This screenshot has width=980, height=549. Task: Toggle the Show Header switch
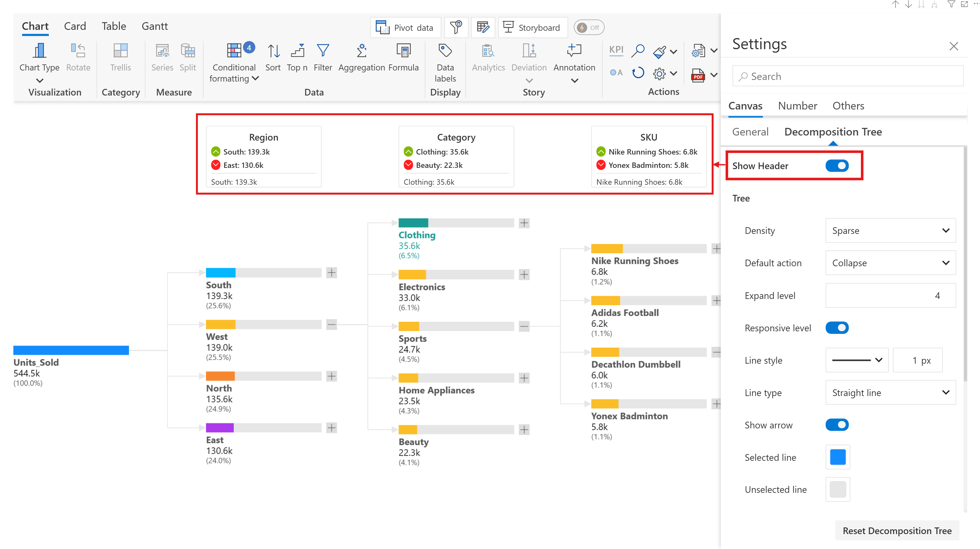tap(836, 166)
